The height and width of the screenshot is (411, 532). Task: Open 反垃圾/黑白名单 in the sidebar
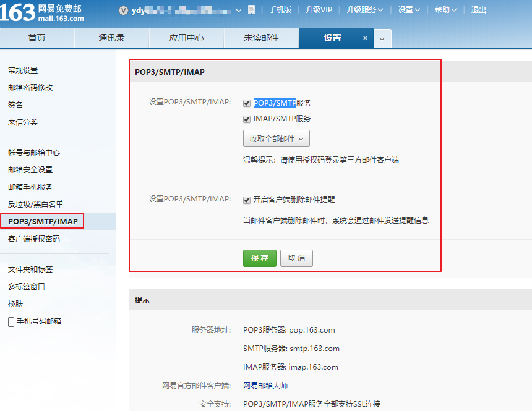[36, 205]
